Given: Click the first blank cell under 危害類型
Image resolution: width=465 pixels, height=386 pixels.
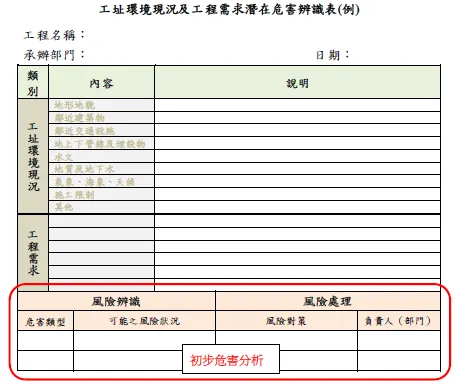Looking at the screenshot, I should (x=45, y=340).
